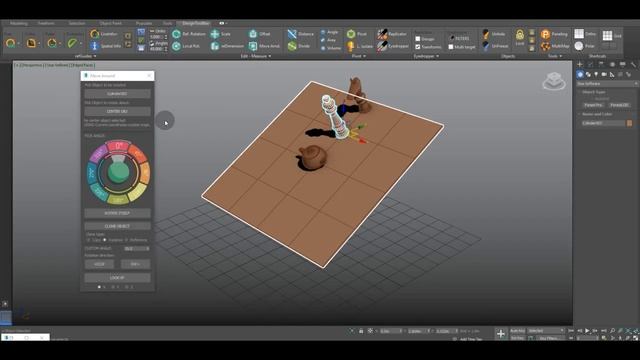This screenshot has height=360, width=640.
Task: Toggle the checkbox above Transforms
Action: (x=418, y=39)
